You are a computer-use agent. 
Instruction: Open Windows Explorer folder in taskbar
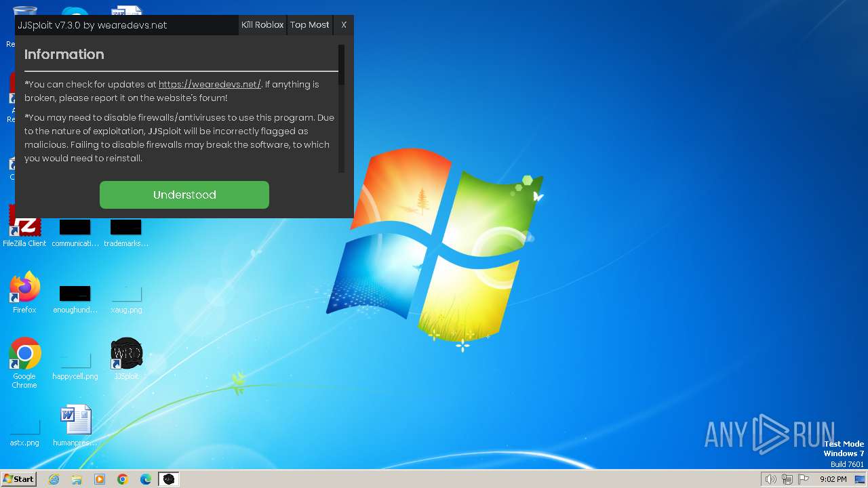click(x=77, y=479)
